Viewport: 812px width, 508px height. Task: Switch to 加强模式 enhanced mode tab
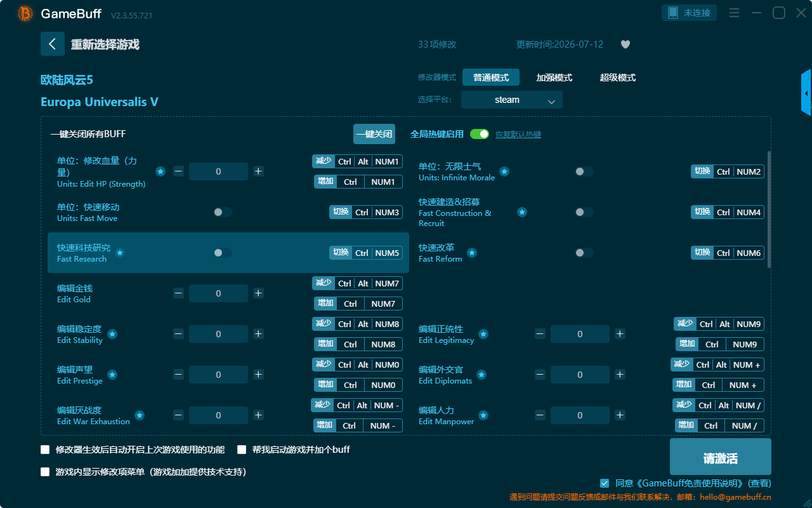(554, 77)
